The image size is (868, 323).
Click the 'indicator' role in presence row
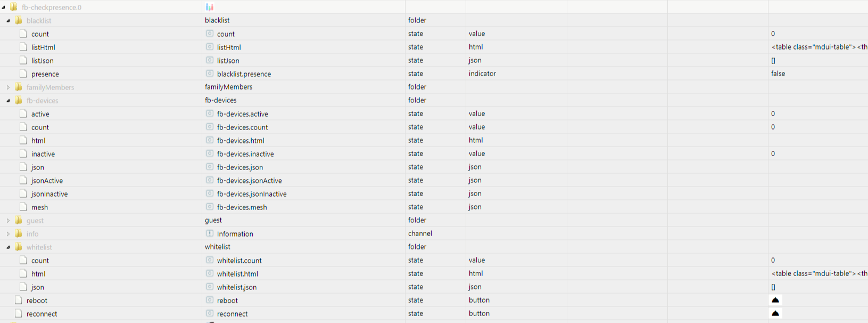[482, 74]
